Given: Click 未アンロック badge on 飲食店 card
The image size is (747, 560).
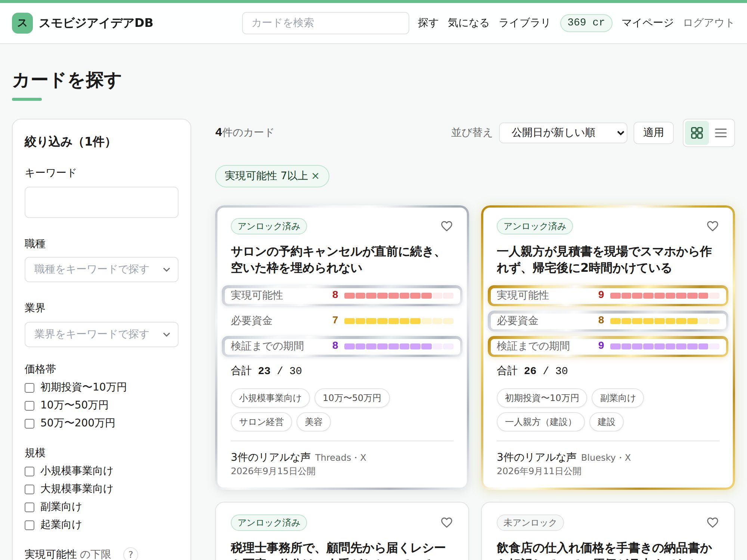Looking at the screenshot, I should 530,523.
